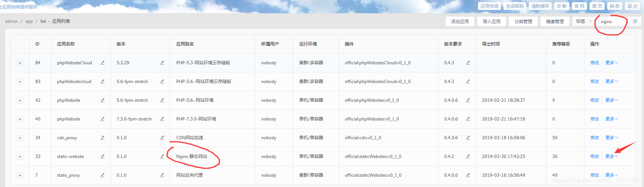
Task: Edit the name of phpWebsitecloud app 83
Action: (x=102, y=82)
